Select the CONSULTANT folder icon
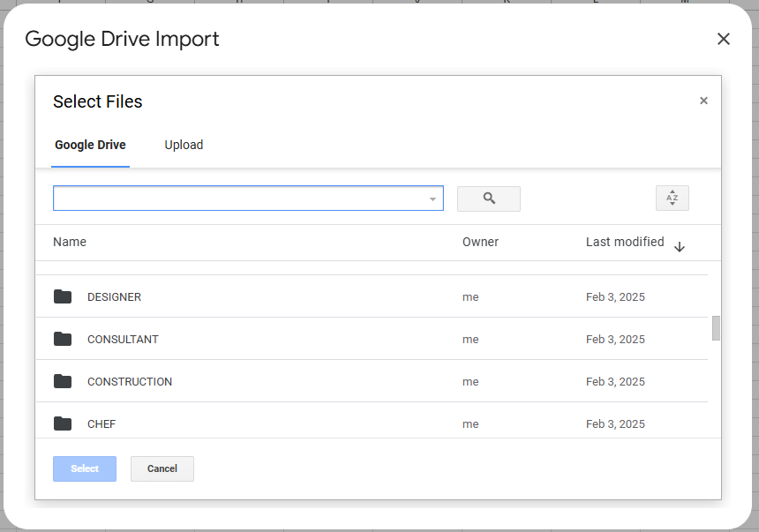759x532 pixels. click(x=63, y=339)
